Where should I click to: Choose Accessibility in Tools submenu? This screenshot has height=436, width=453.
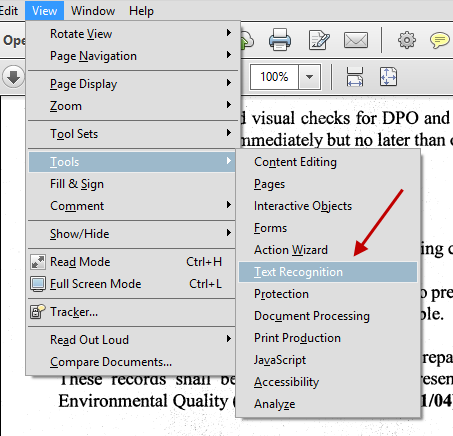(x=328, y=382)
